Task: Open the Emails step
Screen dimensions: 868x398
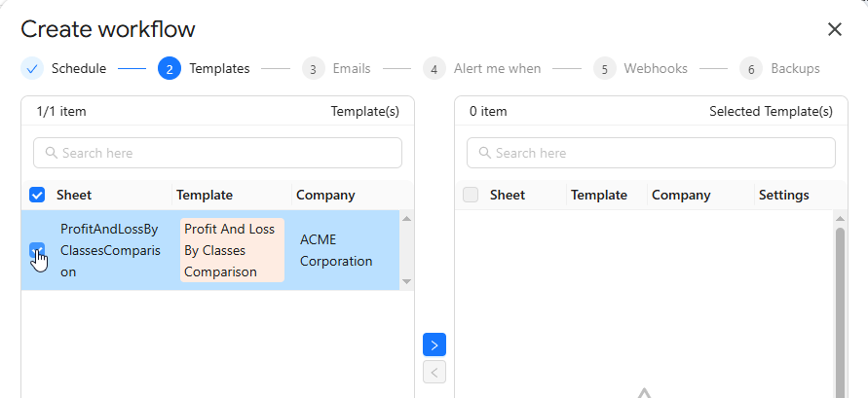Action: [351, 69]
